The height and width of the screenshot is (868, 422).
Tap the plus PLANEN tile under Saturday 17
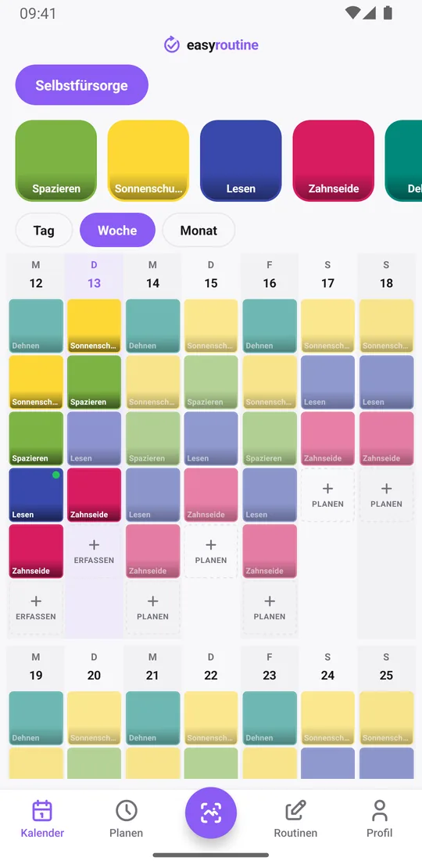tap(327, 495)
